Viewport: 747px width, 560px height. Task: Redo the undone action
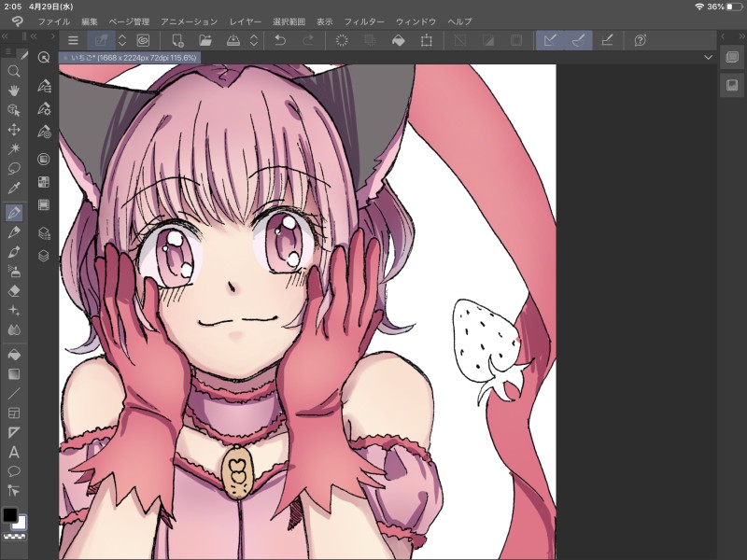(x=308, y=40)
